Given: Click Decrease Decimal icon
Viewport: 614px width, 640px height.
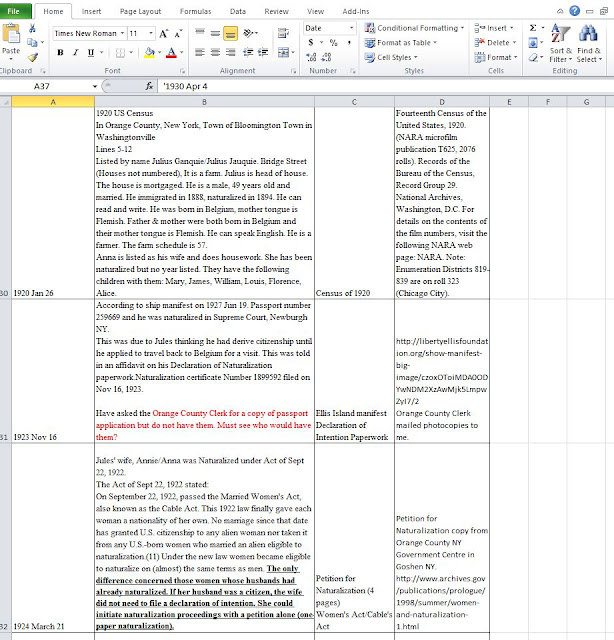Looking at the screenshot, I should [x=327, y=57].
